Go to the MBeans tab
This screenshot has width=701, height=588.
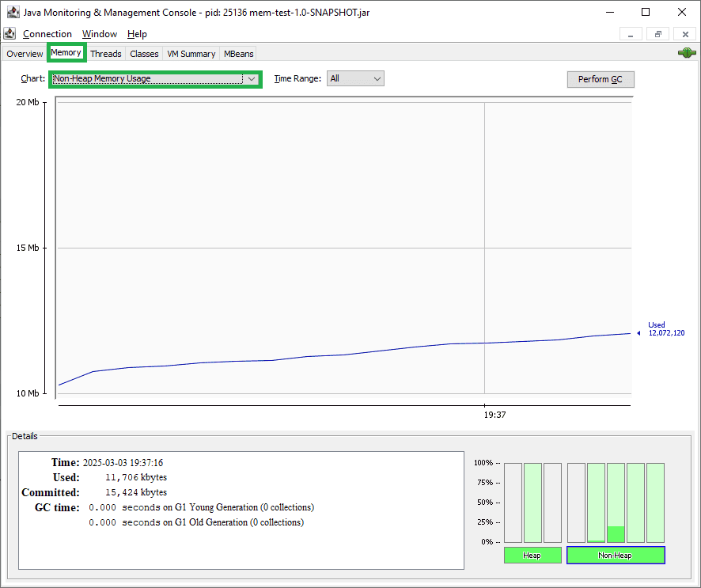(x=238, y=54)
